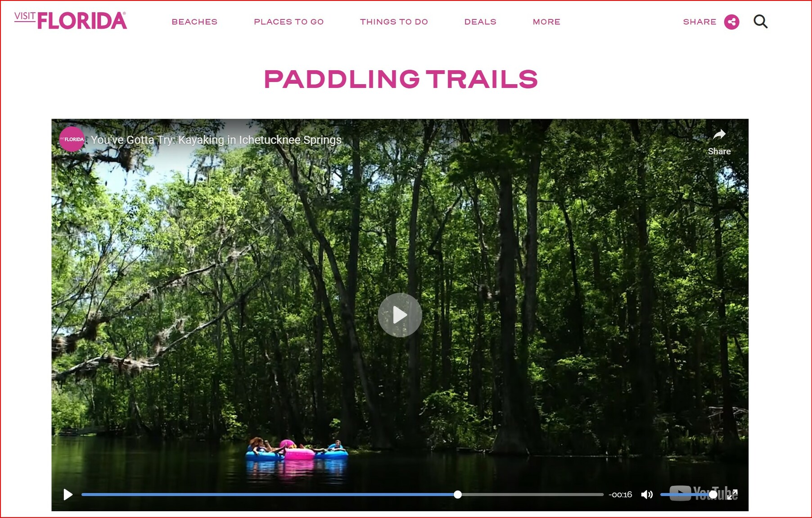Open the Kayaking in Ichetucknee Springs title link
The image size is (812, 518).
[216, 140]
